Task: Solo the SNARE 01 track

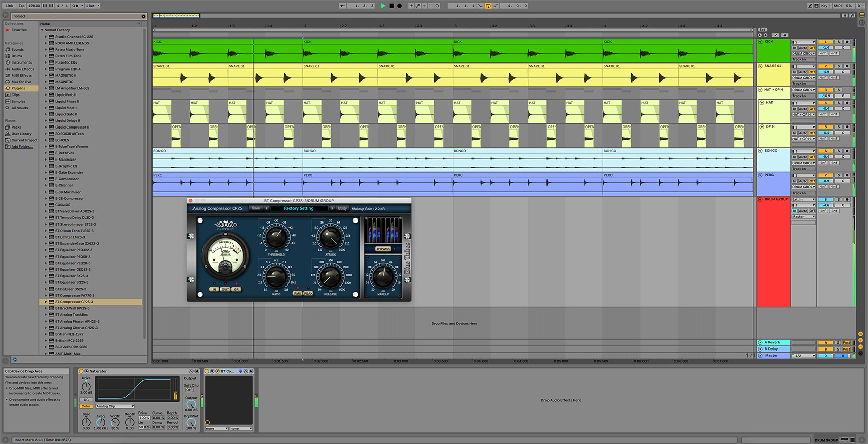Action: pos(839,66)
